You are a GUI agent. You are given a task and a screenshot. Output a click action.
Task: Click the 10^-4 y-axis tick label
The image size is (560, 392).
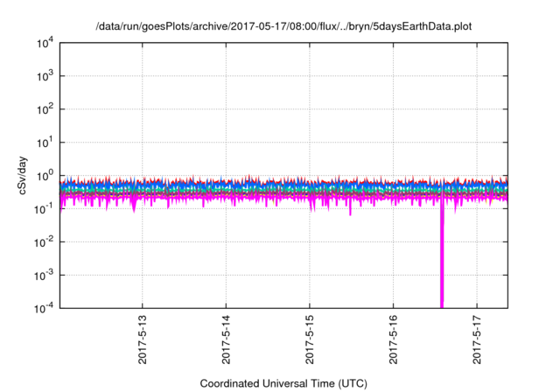point(45,308)
